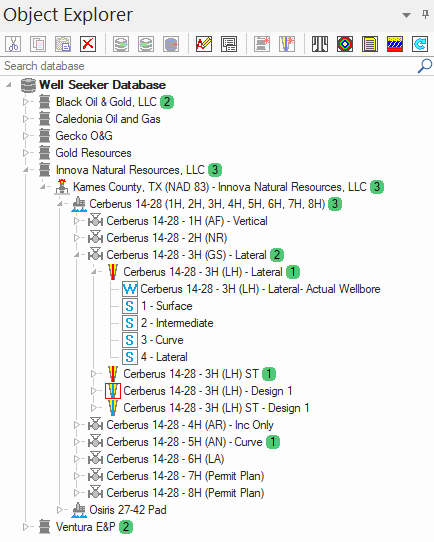
Task: Click the grey list icon with red star
Action: [262, 44]
